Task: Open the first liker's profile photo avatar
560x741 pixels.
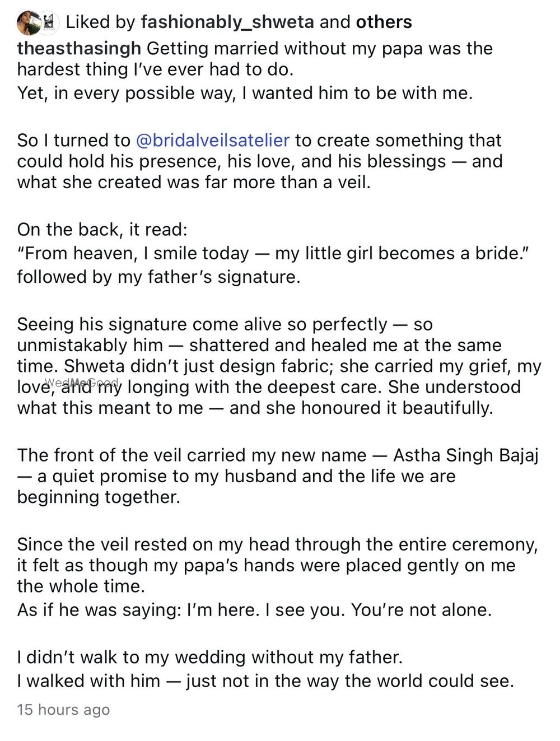Action: [28, 22]
